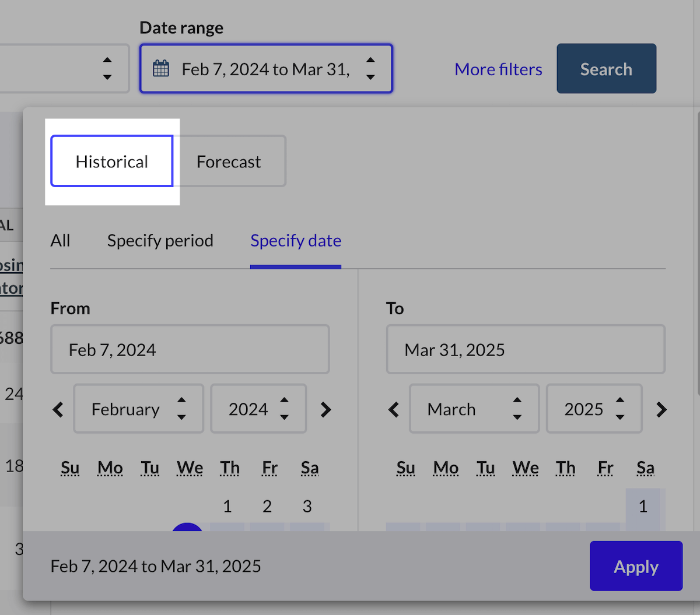700x615 pixels.
Task: Open the March month dropdown
Action: (x=474, y=409)
